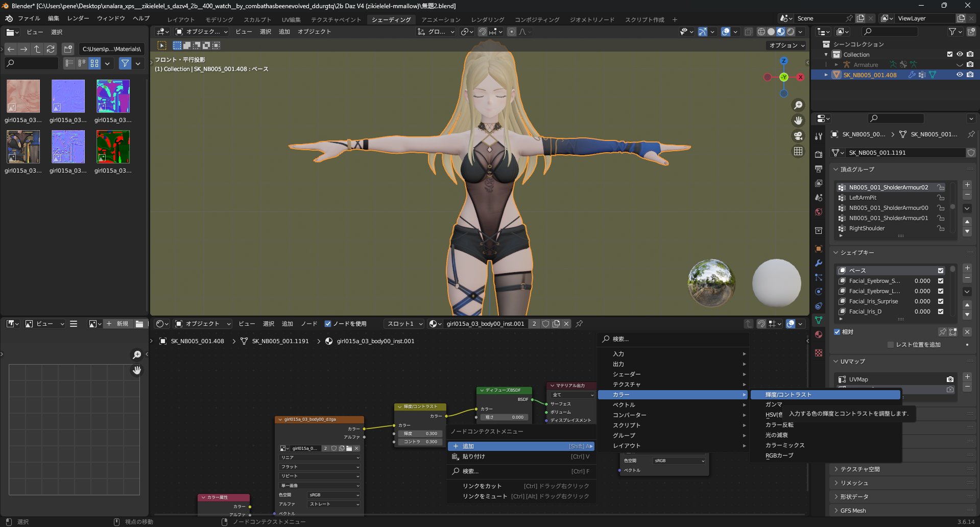Click the 新規 button in image editor
The width and height of the screenshot is (980, 527).
click(x=117, y=324)
